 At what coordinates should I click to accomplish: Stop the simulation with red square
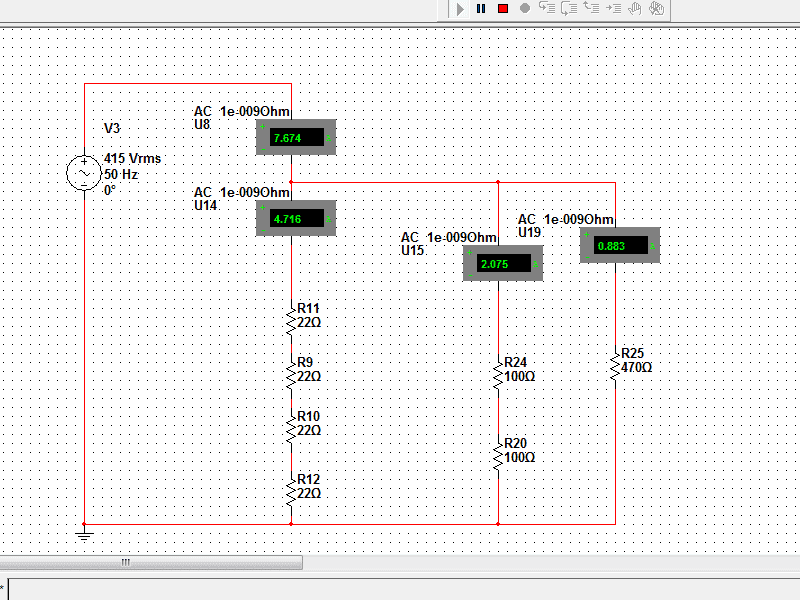503,9
